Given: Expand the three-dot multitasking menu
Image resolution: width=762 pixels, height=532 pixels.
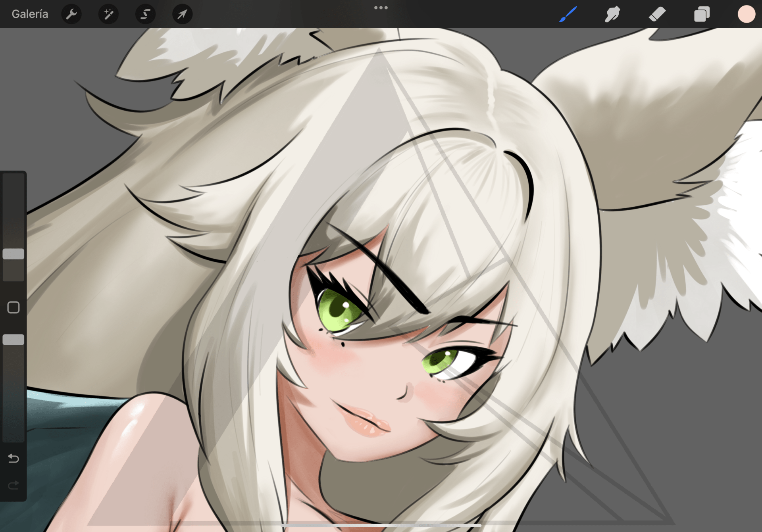Looking at the screenshot, I should [x=381, y=8].
